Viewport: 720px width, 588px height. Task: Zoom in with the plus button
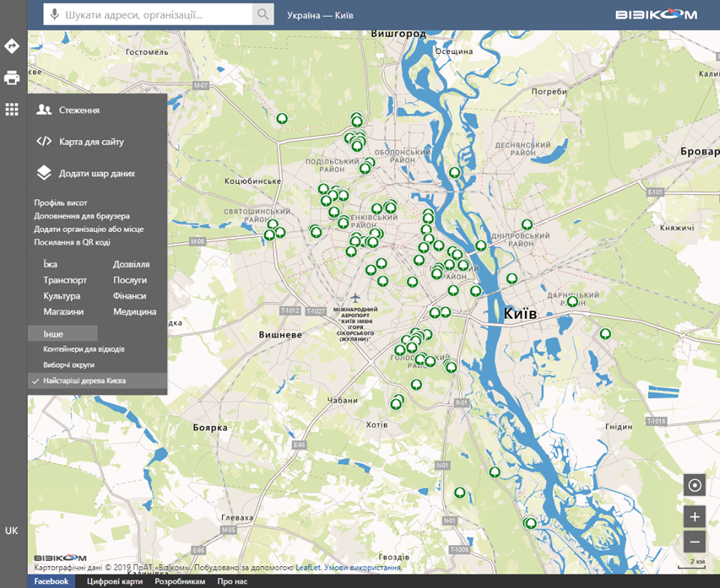point(694,517)
